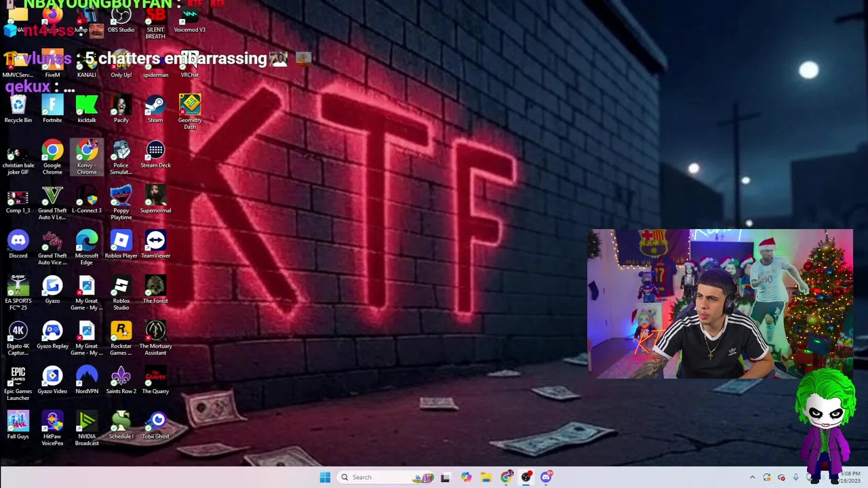This screenshot has height=488, width=868.
Task: Select the kicktalk desktop icon
Action: (87, 110)
